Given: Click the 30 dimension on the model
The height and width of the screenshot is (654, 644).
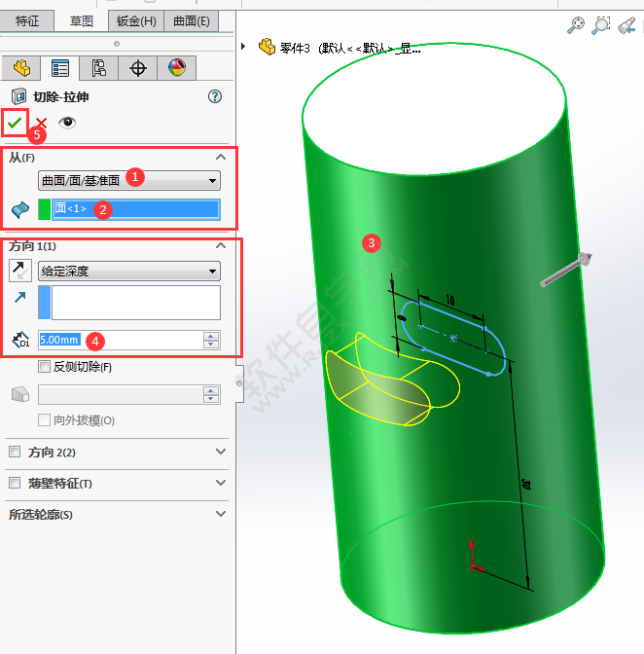Looking at the screenshot, I should click(x=525, y=484).
